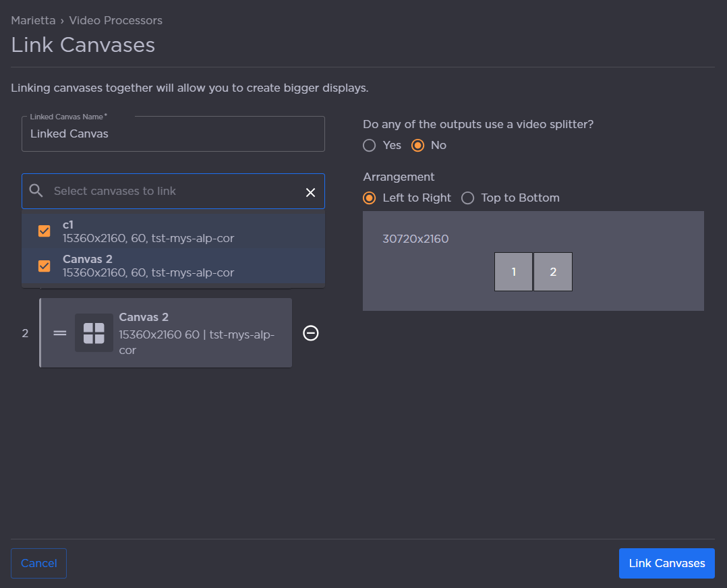Uncheck the Canvas 2 checkbox
727x588 pixels.
[x=44, y=265]
